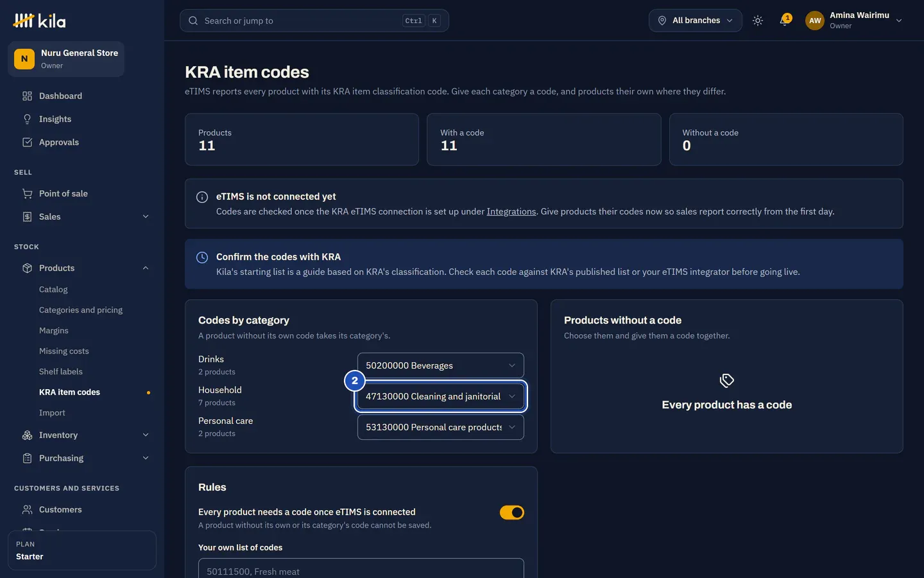Open the Drinks category code dropdown
The height and width of the screenshot is (578, 924).
[441, 365]
